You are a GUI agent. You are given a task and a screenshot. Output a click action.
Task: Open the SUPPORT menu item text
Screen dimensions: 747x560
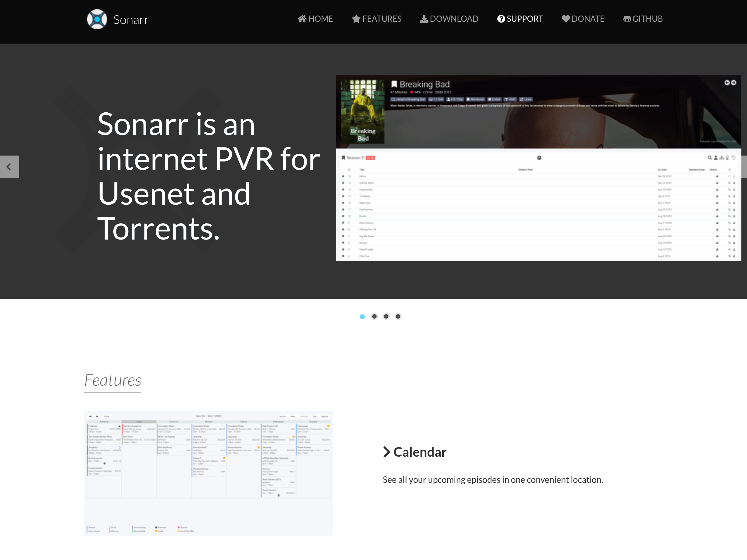tap(525, 19)
